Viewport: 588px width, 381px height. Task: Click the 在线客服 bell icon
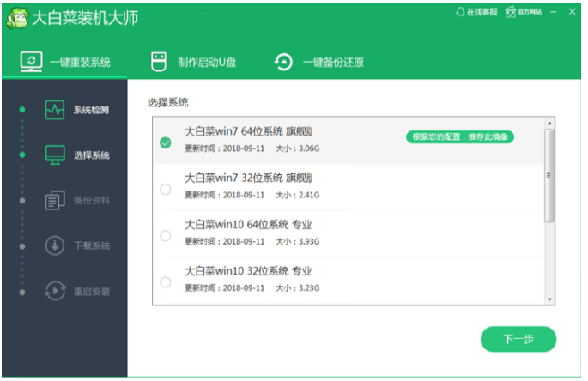point(460,12)
